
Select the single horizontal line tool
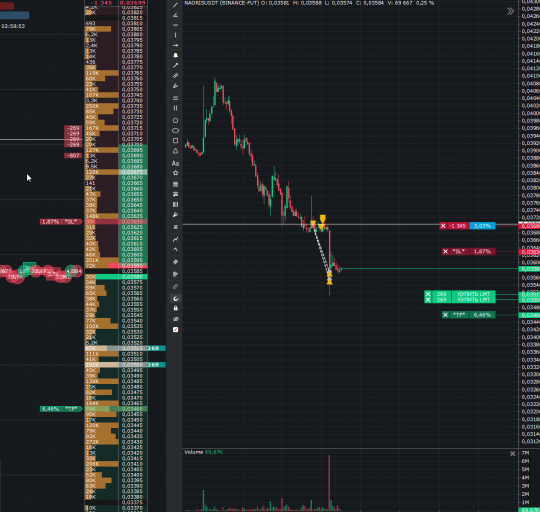click(175, 25)
